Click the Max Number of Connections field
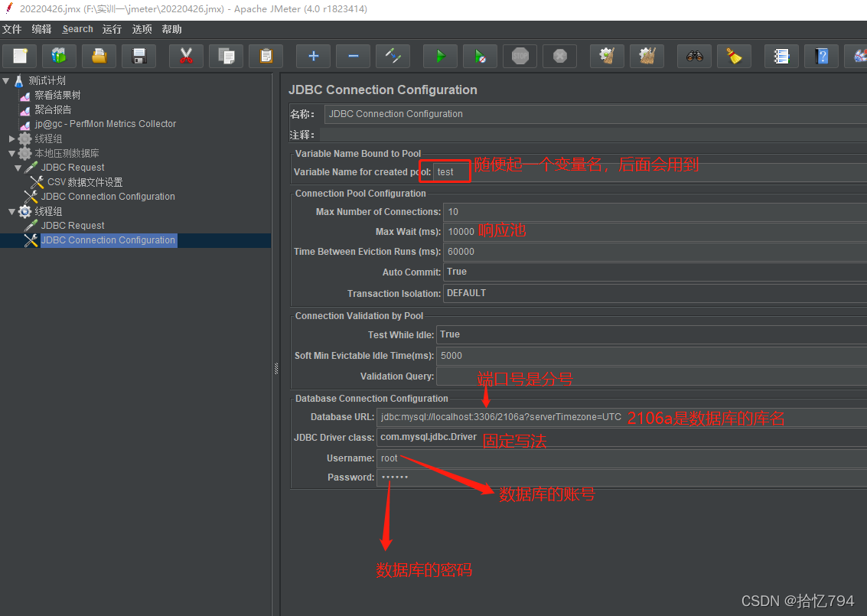Image resolution: width=867 pixels, height=616 pixels. click(x=655, y=212)
